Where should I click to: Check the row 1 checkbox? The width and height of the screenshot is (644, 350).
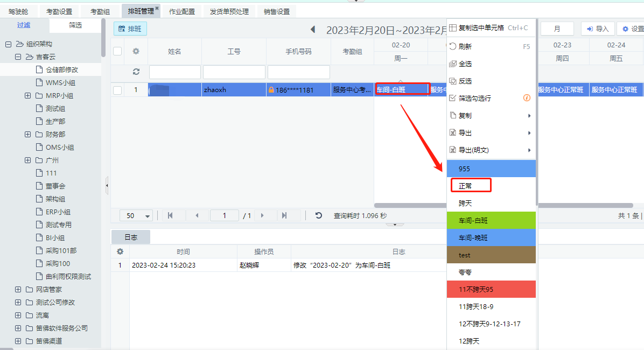[x=117, y=90]
